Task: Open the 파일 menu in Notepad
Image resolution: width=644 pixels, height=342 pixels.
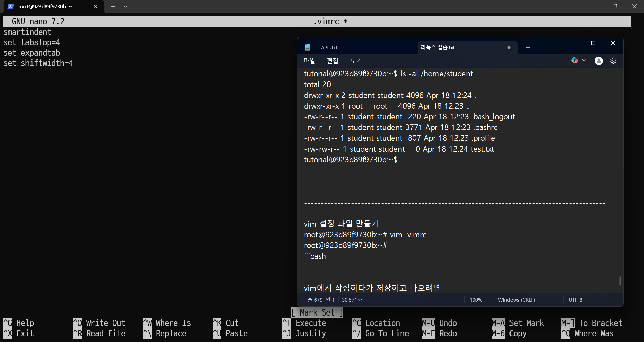Action: [x=309, y=61]
